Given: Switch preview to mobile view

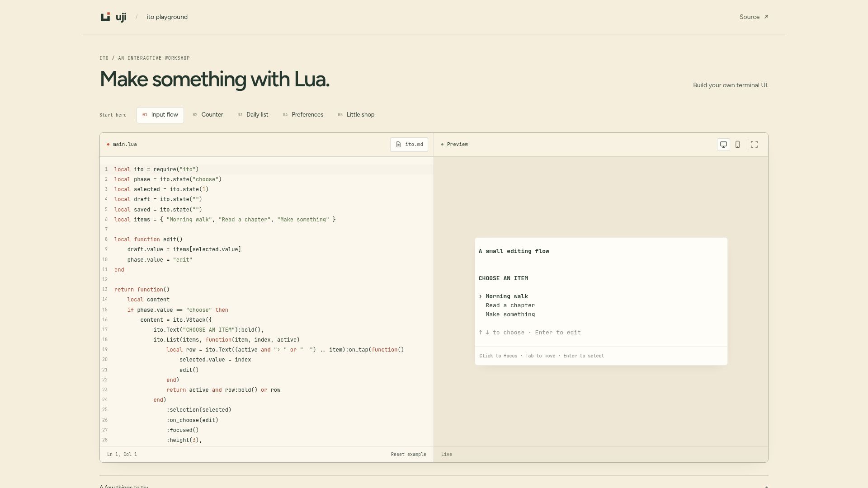Looking at the screenshot, I should [x=737, y=145].
